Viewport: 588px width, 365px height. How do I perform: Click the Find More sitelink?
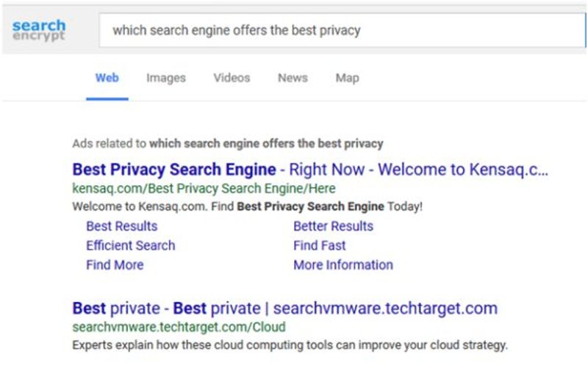(x=115, y=264)
